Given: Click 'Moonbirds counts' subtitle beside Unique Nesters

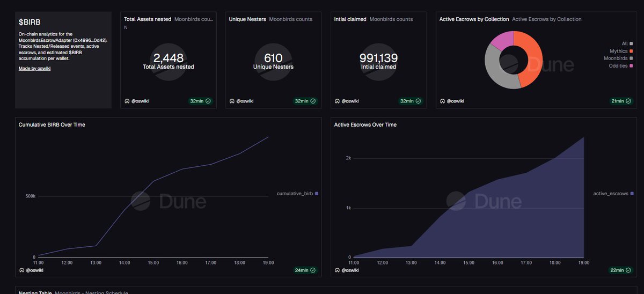Looking at the screenshot, I should (290, 19).
